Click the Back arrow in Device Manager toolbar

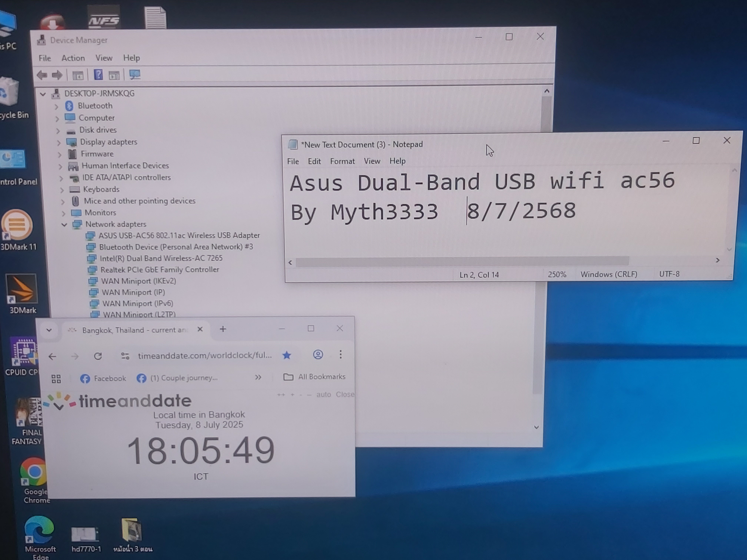pos(42,75)
